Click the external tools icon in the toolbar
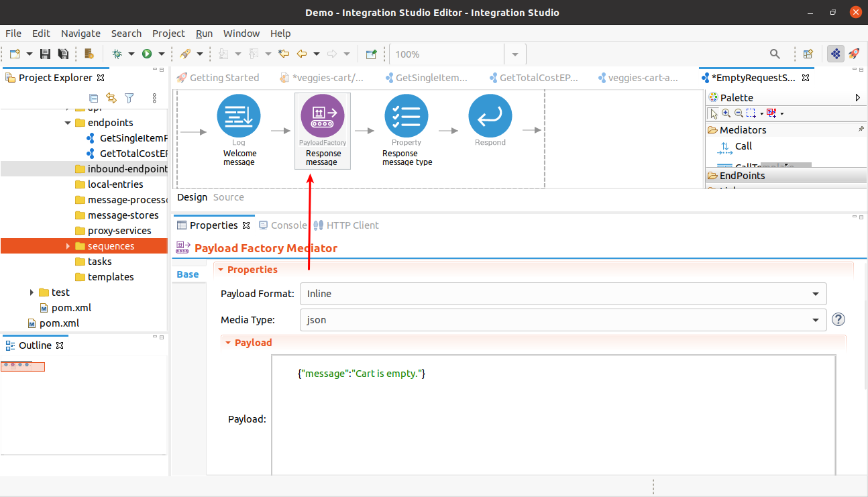Viewport: 868px width, 497px height. [184, 54]
